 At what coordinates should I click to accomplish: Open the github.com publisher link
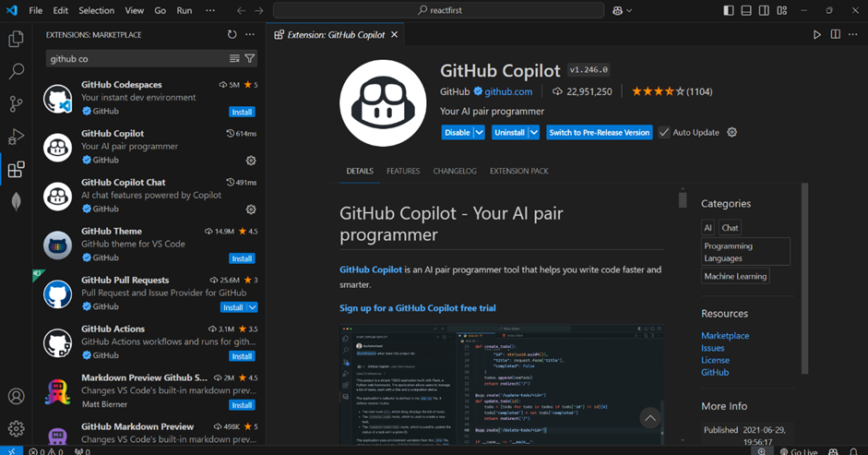(x=508, y=91)
